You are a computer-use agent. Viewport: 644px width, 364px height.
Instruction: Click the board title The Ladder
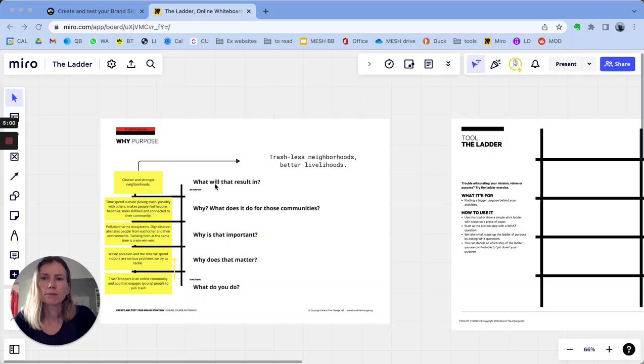pos(72,64)
